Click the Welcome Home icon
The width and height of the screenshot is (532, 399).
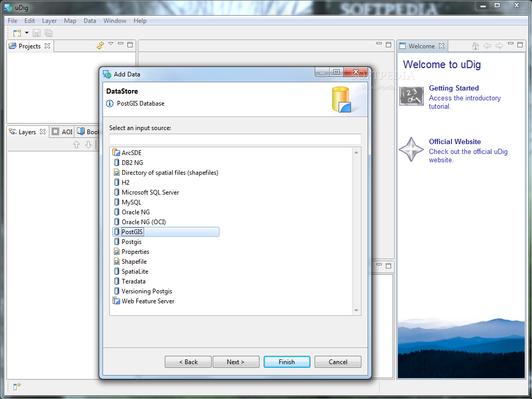coord(475,45)
